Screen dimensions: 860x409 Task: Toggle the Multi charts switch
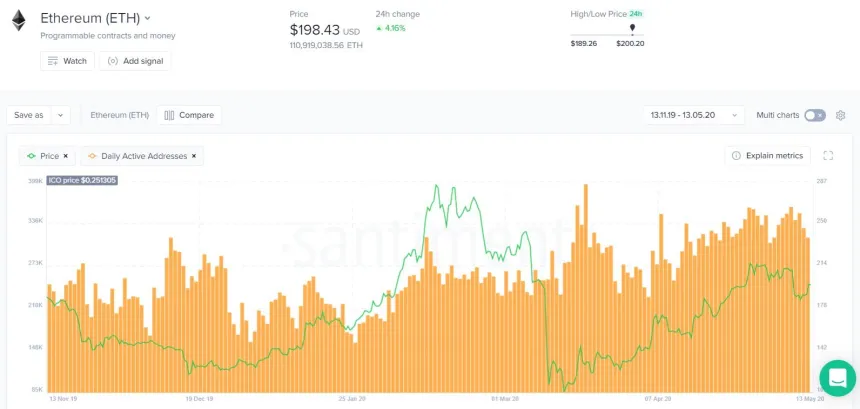[x=815, y=115]
